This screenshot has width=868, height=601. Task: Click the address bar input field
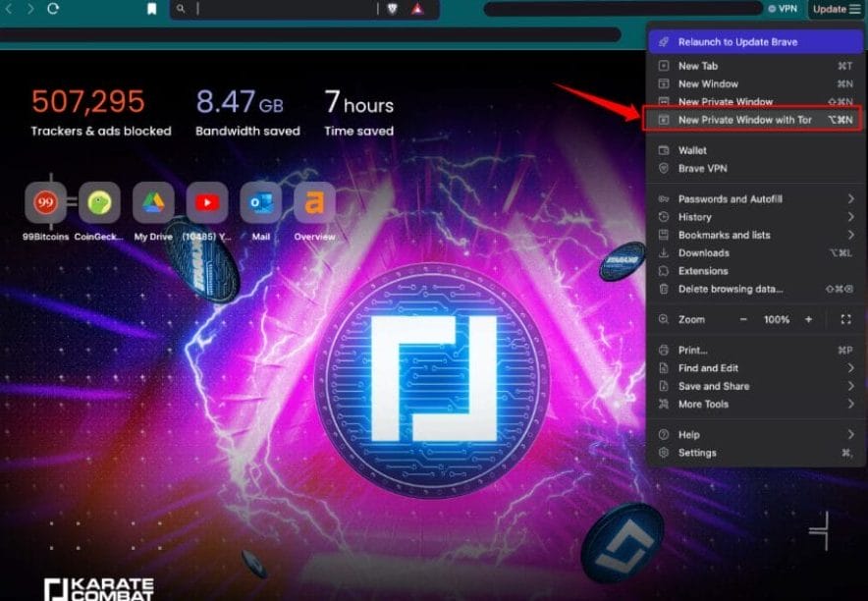click(x=285, y=9)
